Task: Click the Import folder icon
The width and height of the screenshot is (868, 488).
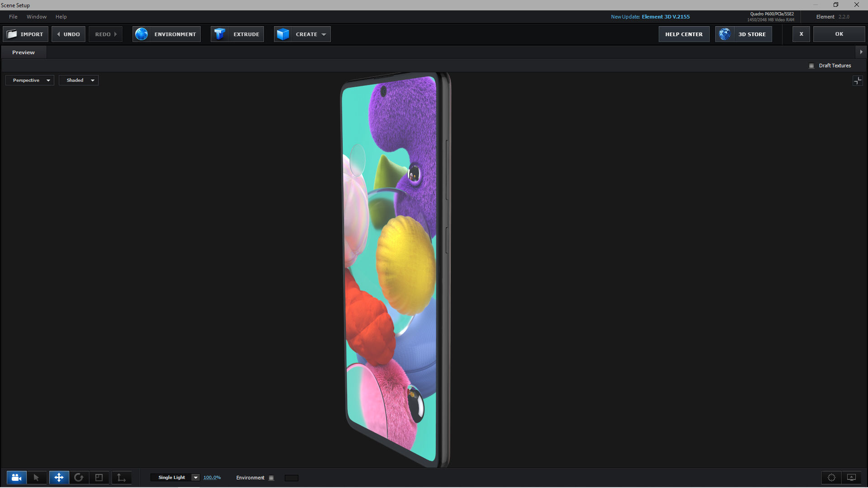Action: [12, 34]
